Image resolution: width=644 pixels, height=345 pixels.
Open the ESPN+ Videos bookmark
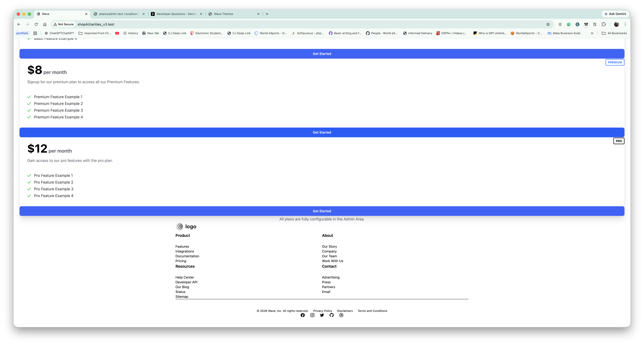coord(451,33)
